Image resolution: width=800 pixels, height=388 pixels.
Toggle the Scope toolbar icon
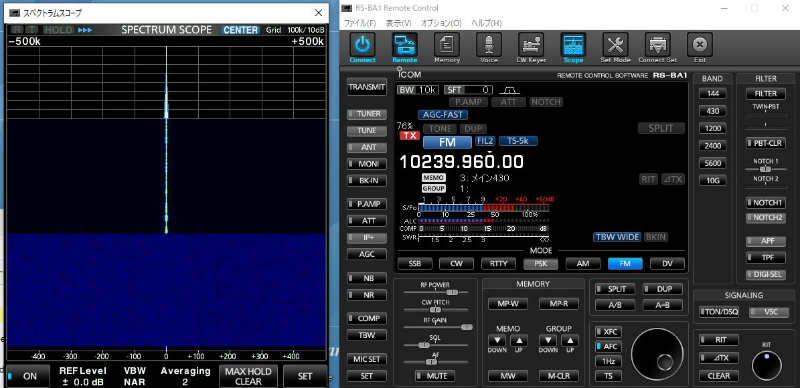pos(573,45)
